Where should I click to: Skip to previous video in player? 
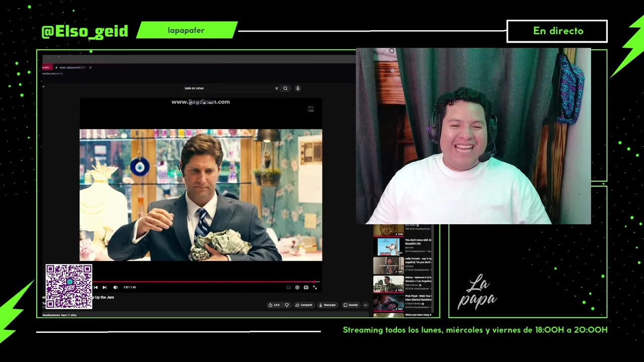click(x=96, y=288)
